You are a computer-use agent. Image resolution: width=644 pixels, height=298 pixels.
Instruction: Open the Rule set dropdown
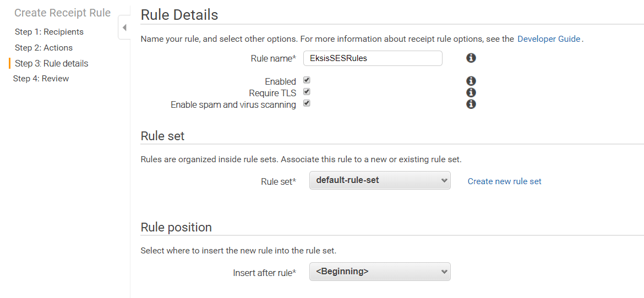point(380,180)
